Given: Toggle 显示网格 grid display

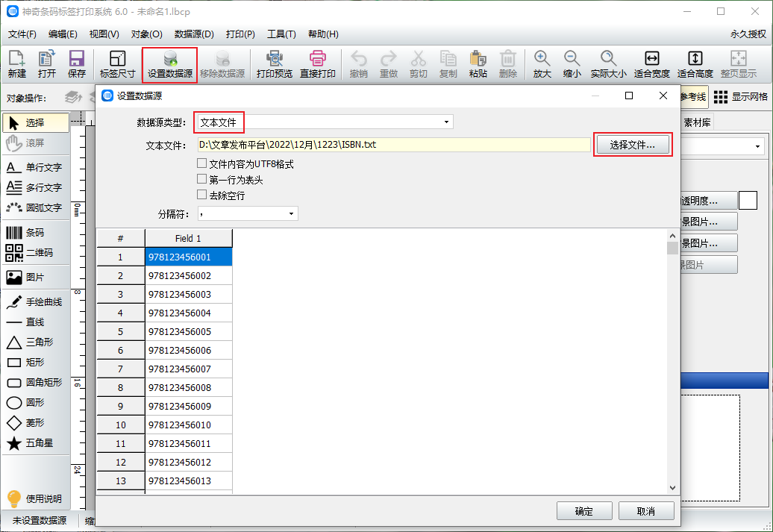Looking at the screenshot, I should [740, 97].
